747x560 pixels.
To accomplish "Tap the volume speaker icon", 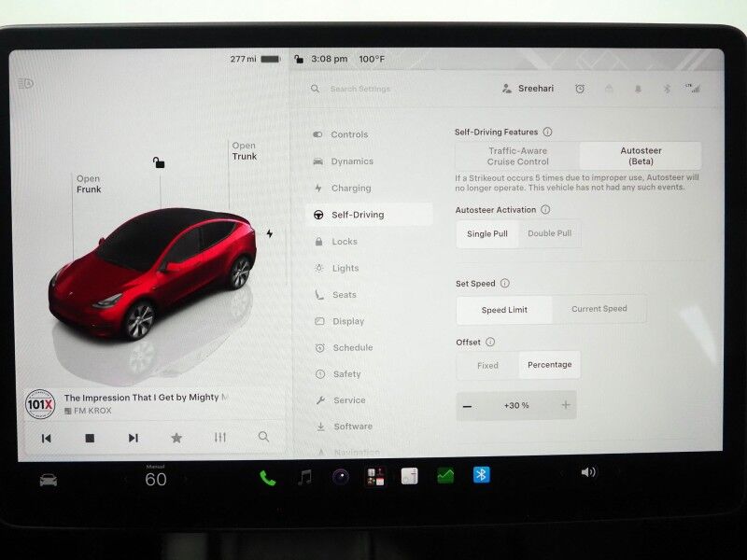I will tap(588, 472).
